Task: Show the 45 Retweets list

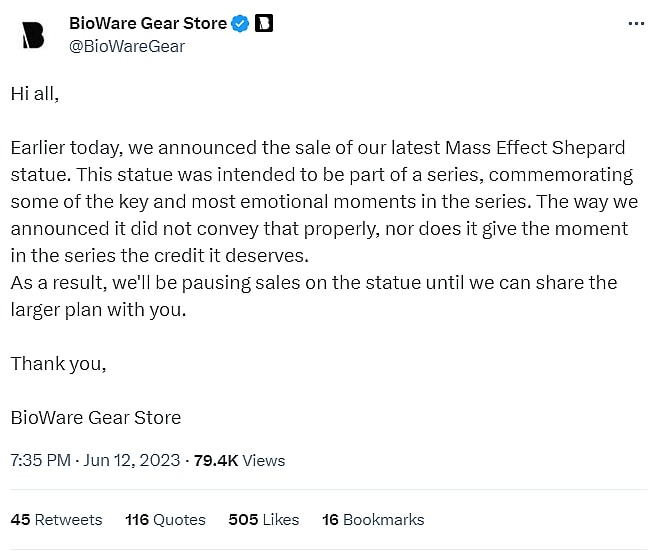Action: 57,519
